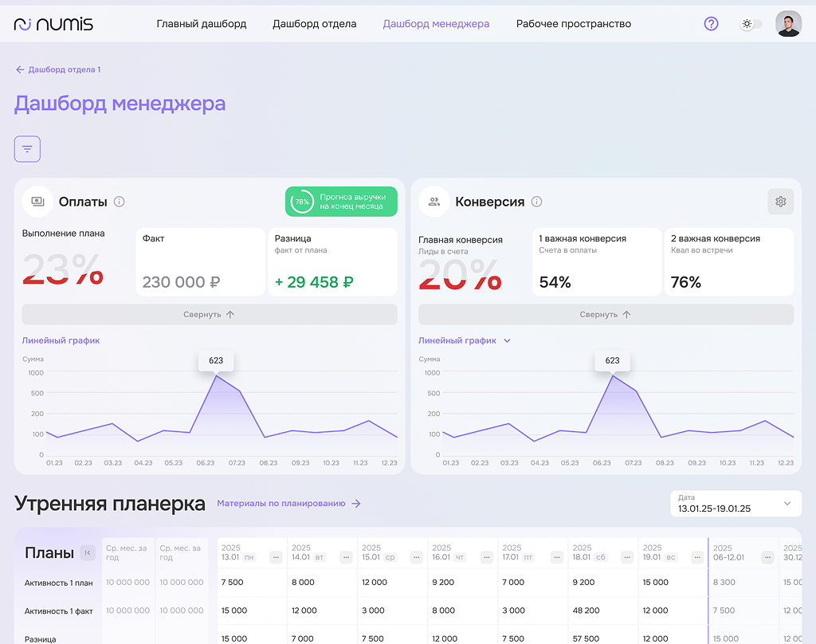Collapse the Оплаты card with Свернуть
Screen dimensions: 816x644
(209, 314)
